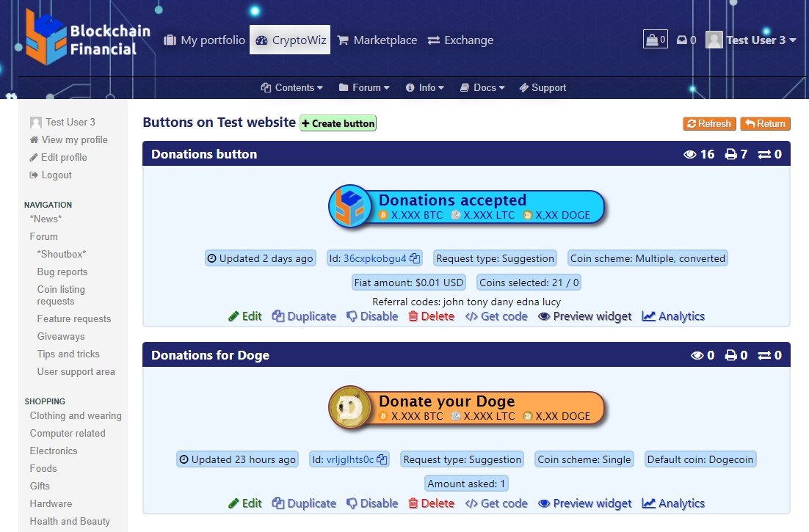Click the Donate your Doge preview

[x=466, y=408]
